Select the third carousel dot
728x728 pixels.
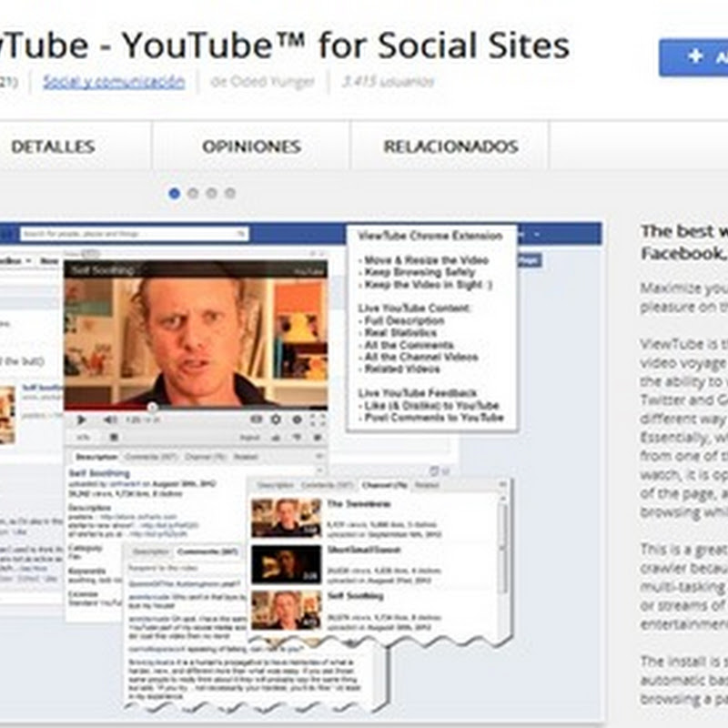(212, 193)
